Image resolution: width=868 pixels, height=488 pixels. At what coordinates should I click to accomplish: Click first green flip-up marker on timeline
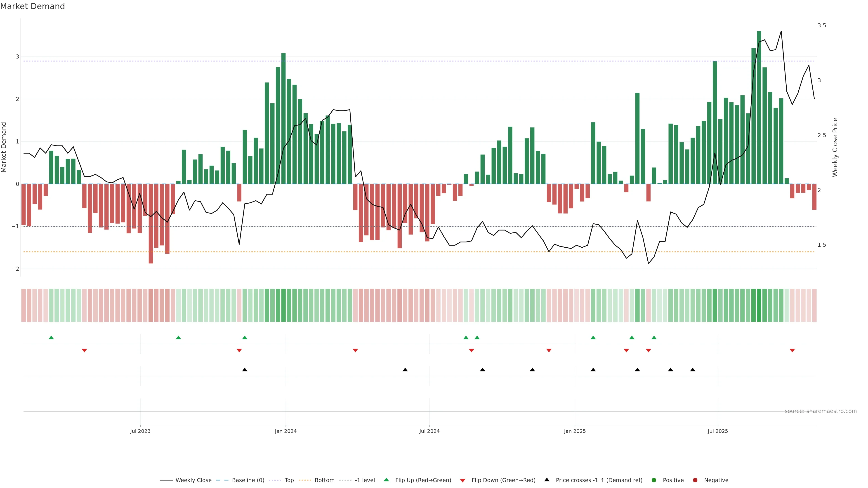(51, 338)
